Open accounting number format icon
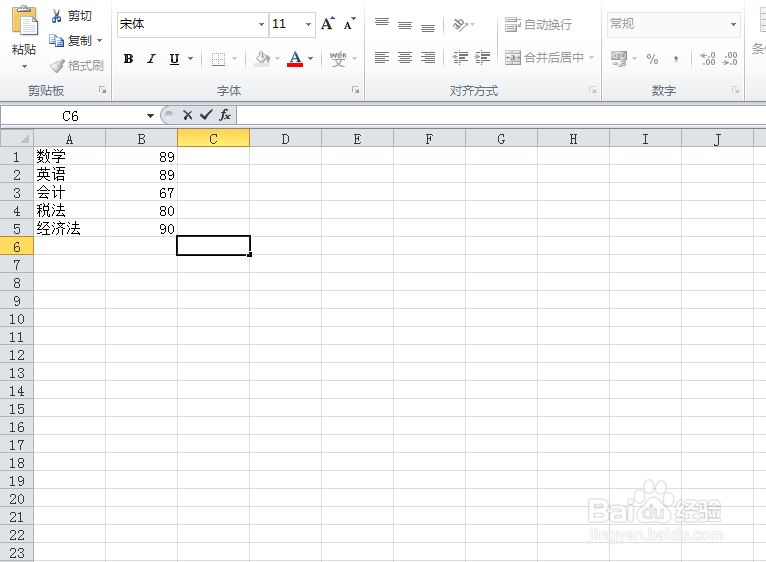Screen dimensions: 766x562 pos(619,59)
